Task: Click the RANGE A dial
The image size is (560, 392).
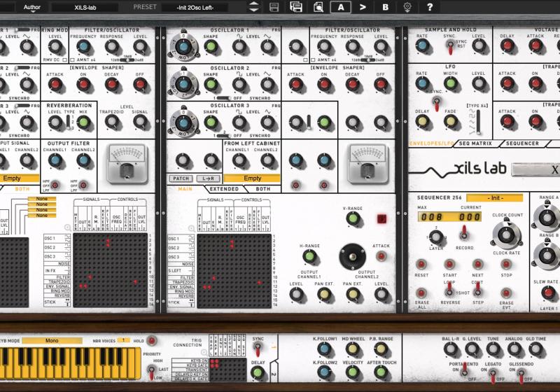Action: (547, 217)
